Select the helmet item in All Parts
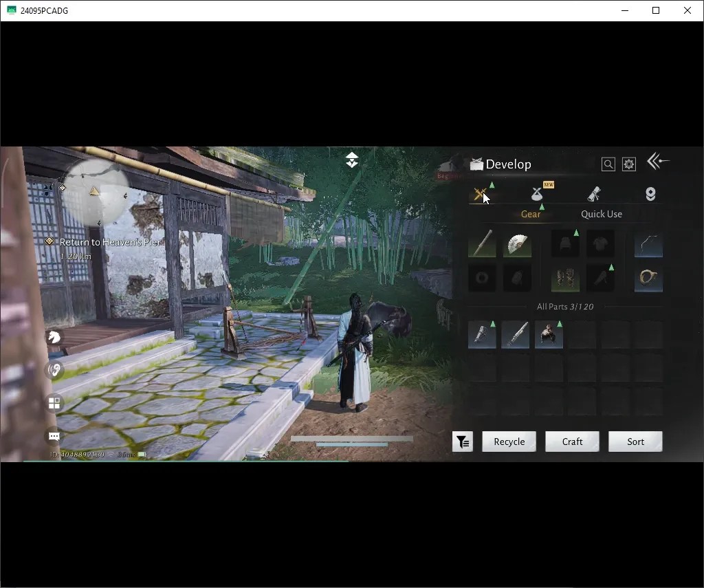This screenshot has width=704, height=588. [x=549, y=335]
